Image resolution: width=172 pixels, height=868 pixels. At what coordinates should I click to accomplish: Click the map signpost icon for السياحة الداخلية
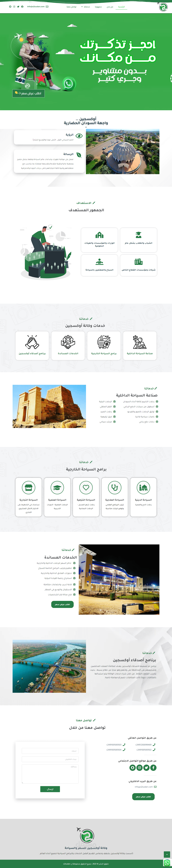(x=140, y=342)
